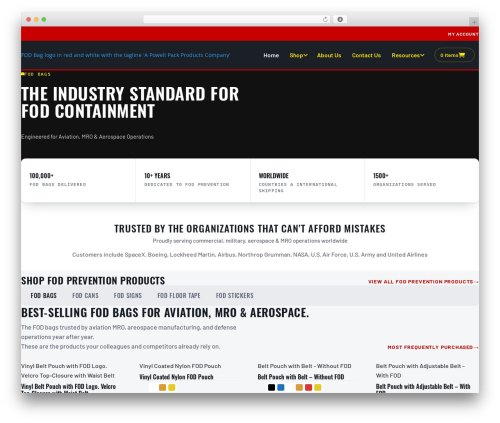Viewport: 500px width, 423px height.
Task: Pick black swatch for Belt Pouch Without FOD
Action: tap(271, 387)
